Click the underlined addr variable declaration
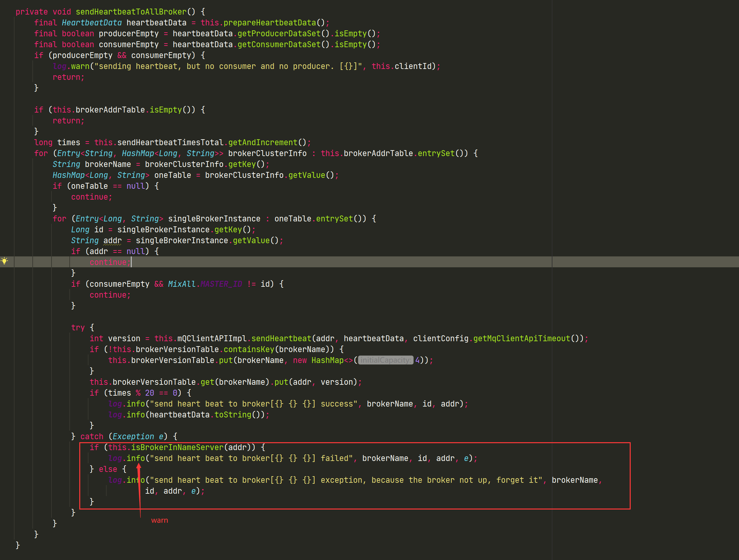 tap(112, 241)
